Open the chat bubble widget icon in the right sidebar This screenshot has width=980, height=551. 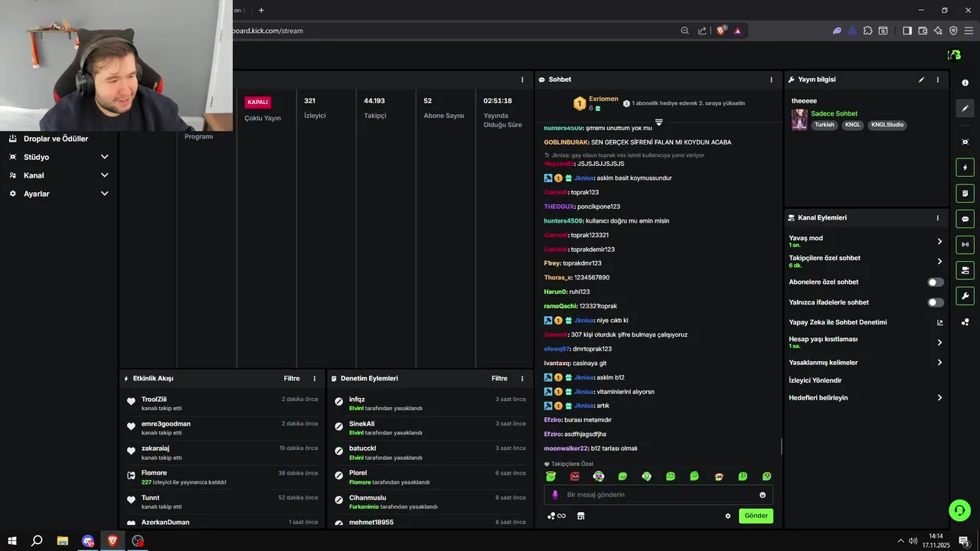pyautogui.click(x=965, y=219)
